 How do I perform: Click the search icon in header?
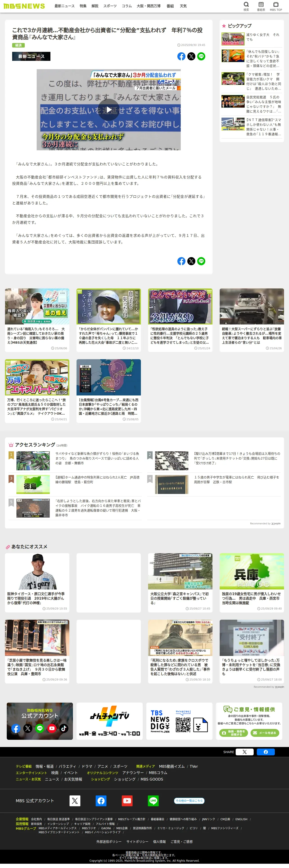246,6
